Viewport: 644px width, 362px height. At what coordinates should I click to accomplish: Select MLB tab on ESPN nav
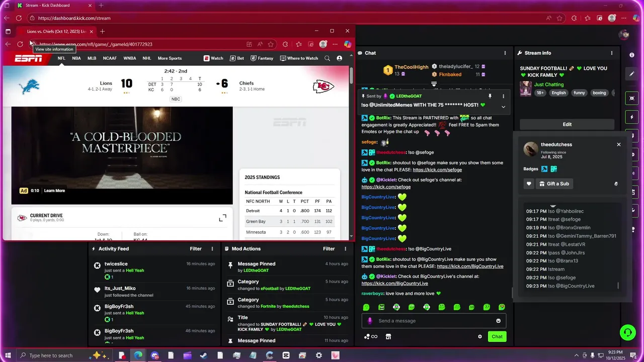click(x=92, y=58)
